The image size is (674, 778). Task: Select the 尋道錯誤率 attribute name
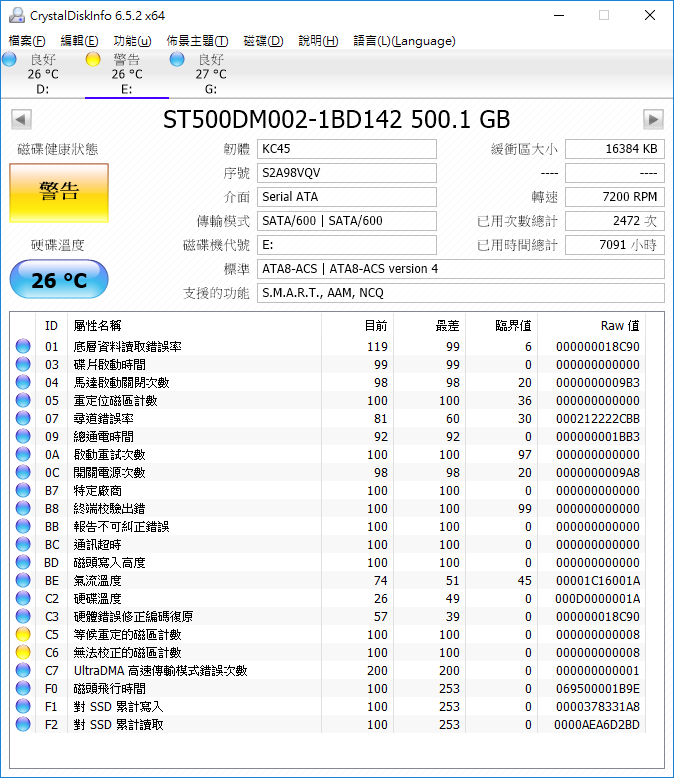103,419
